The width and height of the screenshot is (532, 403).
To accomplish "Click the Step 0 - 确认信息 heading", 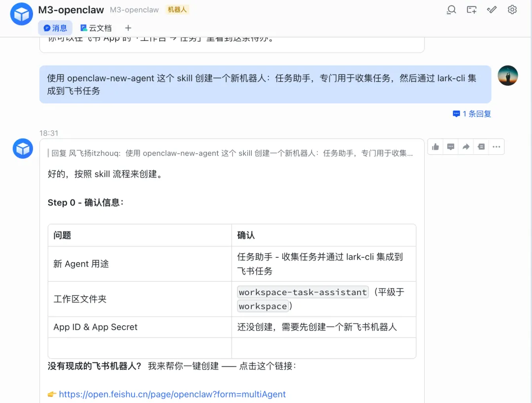I will (x=86, y=202).
